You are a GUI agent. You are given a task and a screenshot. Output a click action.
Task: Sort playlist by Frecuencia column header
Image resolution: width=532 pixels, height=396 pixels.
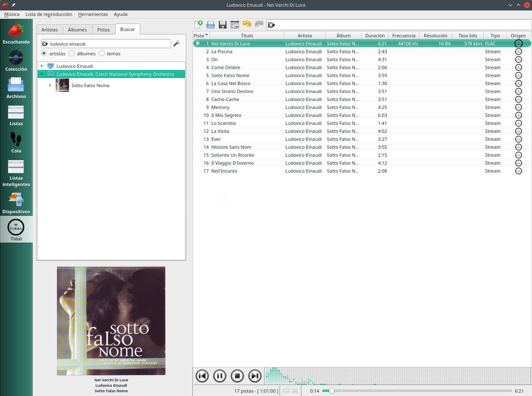[x=404, y=35]
